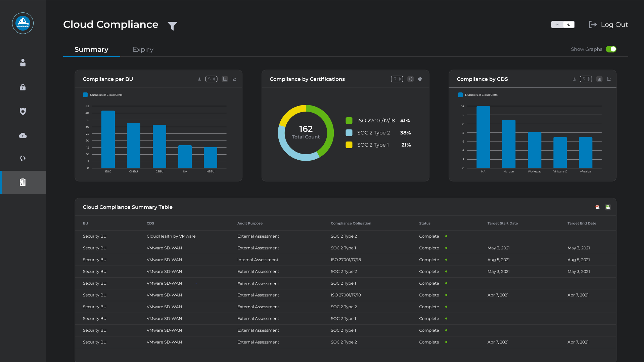Viewport: 644px width, 362px height.
Task: Sort table by Target Start Date header
Action: (x=502, y=223)
